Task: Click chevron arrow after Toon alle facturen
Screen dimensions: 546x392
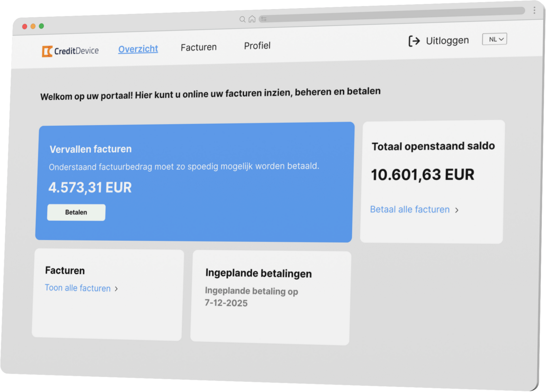Action: click(116, 289)
